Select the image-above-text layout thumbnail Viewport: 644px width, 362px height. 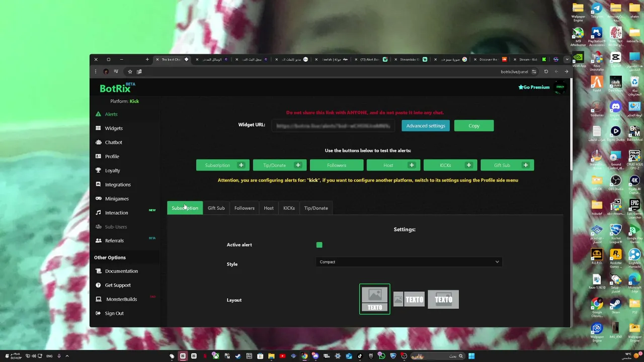[x=374, y=299]
